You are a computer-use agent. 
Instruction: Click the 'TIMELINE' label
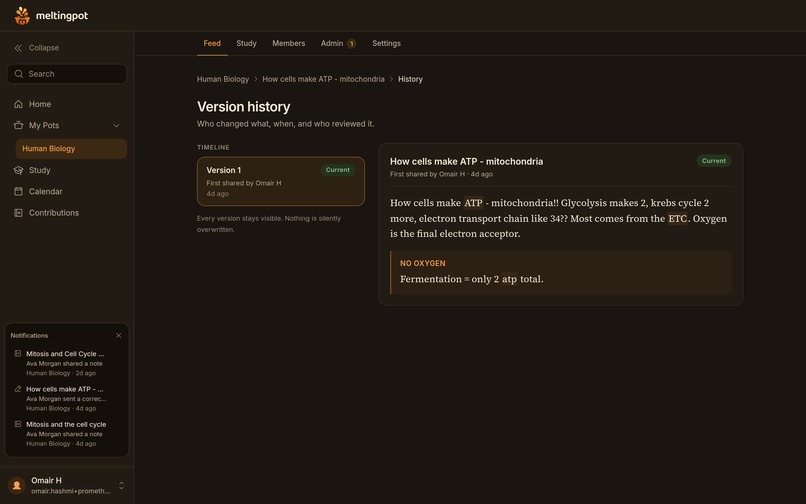(x=213, y=148)
